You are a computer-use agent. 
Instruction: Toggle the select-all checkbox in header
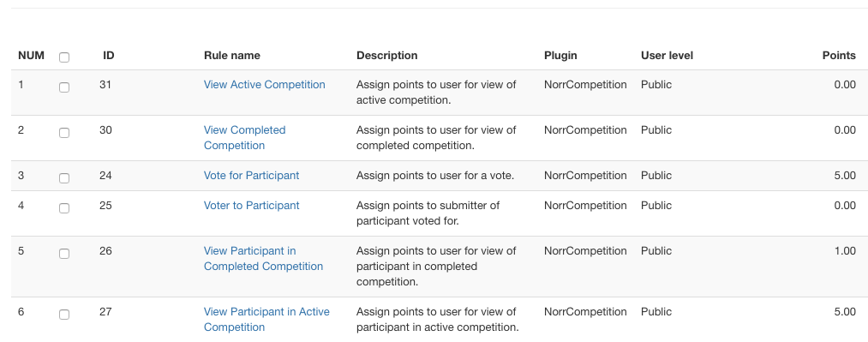64,57
